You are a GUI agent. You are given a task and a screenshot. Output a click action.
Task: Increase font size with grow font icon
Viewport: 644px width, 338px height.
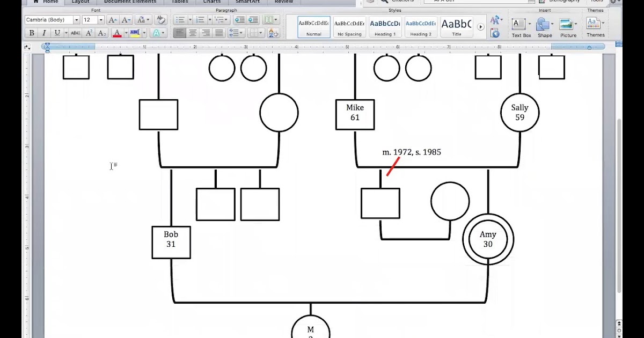point(113,20)
